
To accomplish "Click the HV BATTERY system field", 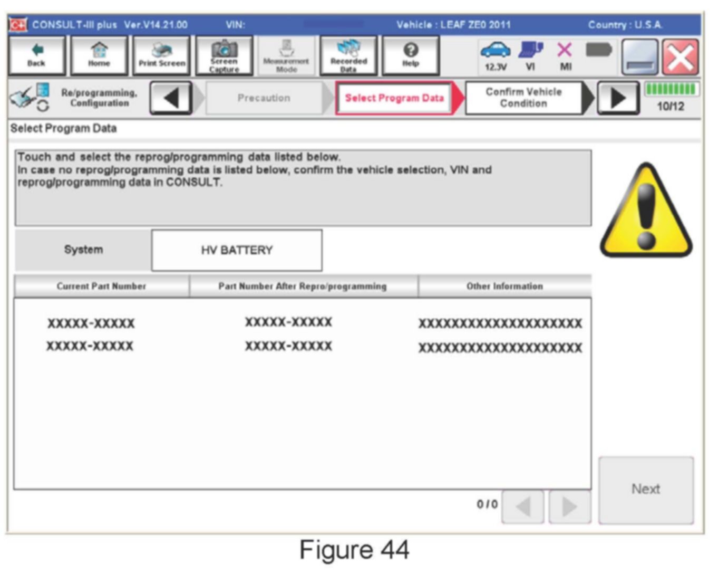I will [237, 250].
